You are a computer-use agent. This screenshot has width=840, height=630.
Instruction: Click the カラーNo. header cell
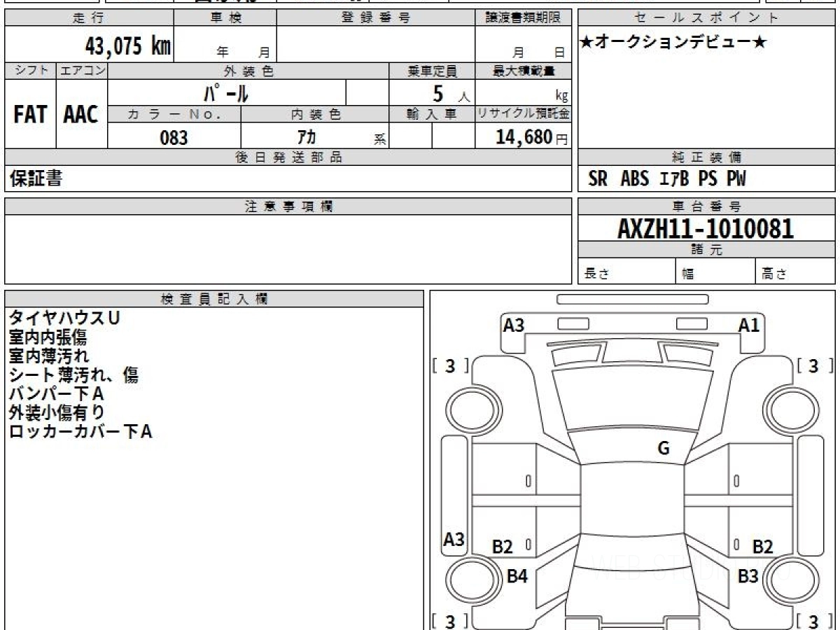174,115
